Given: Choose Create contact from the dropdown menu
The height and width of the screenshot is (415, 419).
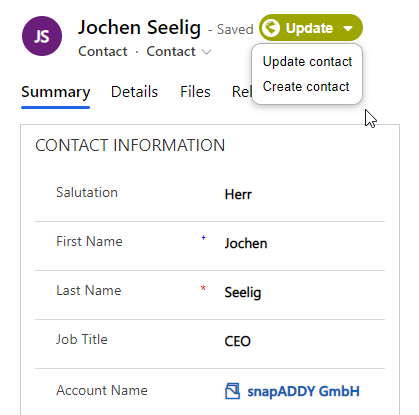Looking at the screenshot, I should pyautogui.click(x=306, y=87).
